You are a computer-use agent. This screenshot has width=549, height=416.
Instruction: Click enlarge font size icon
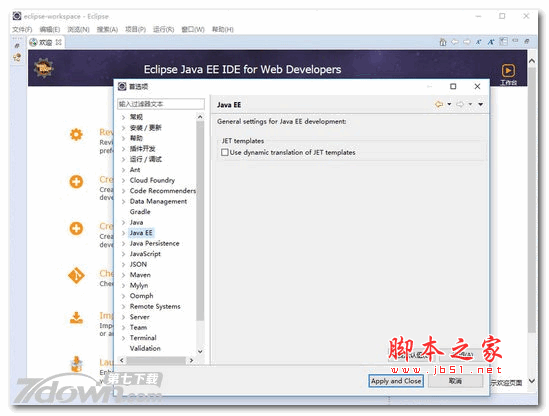coord(491,42)
